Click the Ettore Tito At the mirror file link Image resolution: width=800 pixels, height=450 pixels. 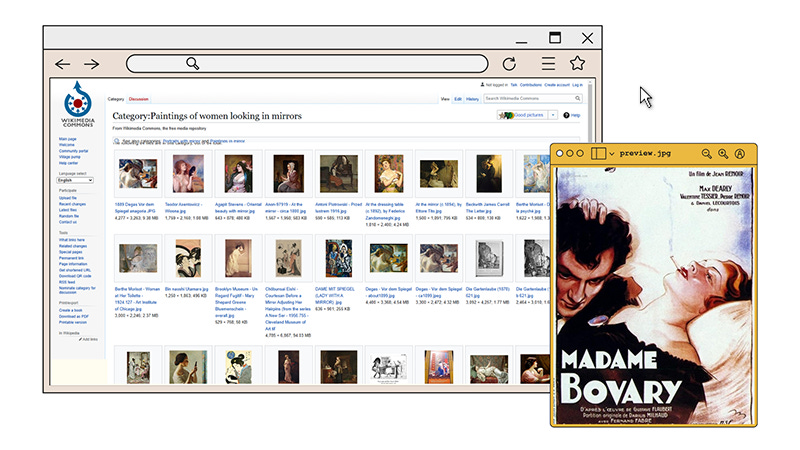click(x=439, y=208)
